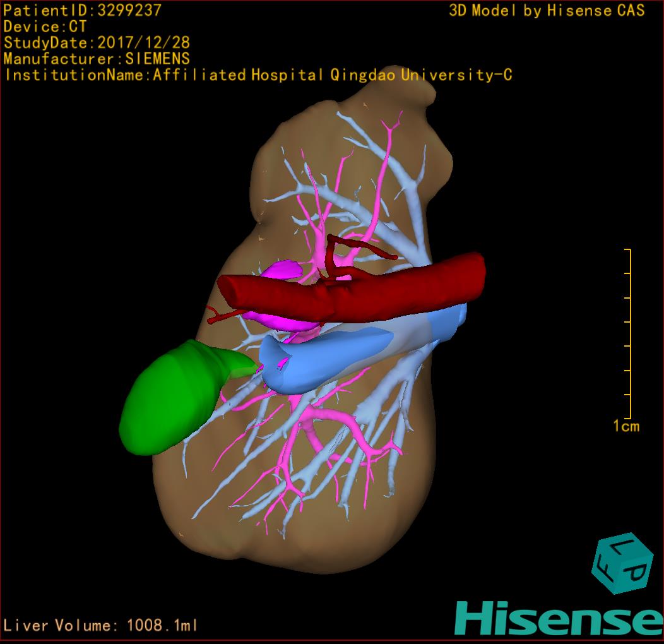Click the PatientID 3299237 text

point(83,11)
